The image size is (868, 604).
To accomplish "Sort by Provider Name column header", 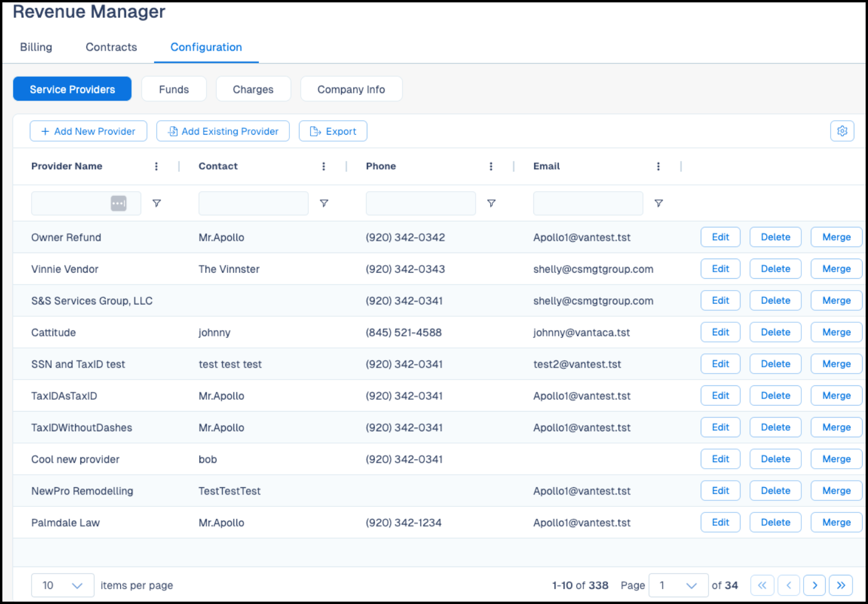I will (67, 166).
